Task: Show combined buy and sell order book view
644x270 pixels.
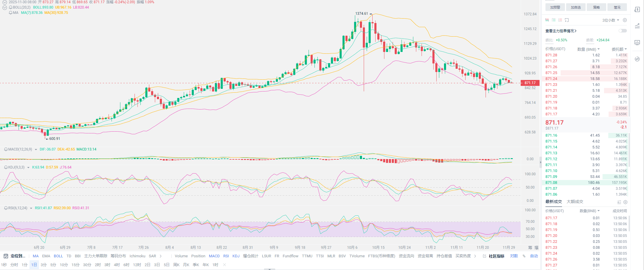Action: [x=547, y=20]
